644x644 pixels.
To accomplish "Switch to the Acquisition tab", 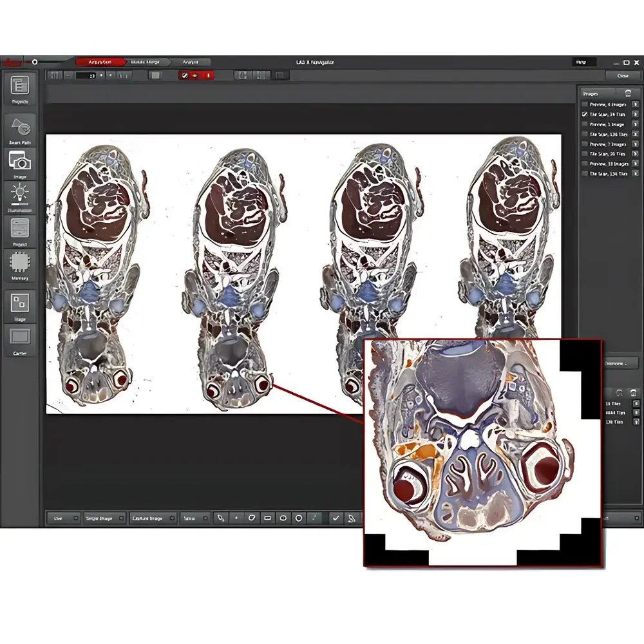I will point(99,62).
